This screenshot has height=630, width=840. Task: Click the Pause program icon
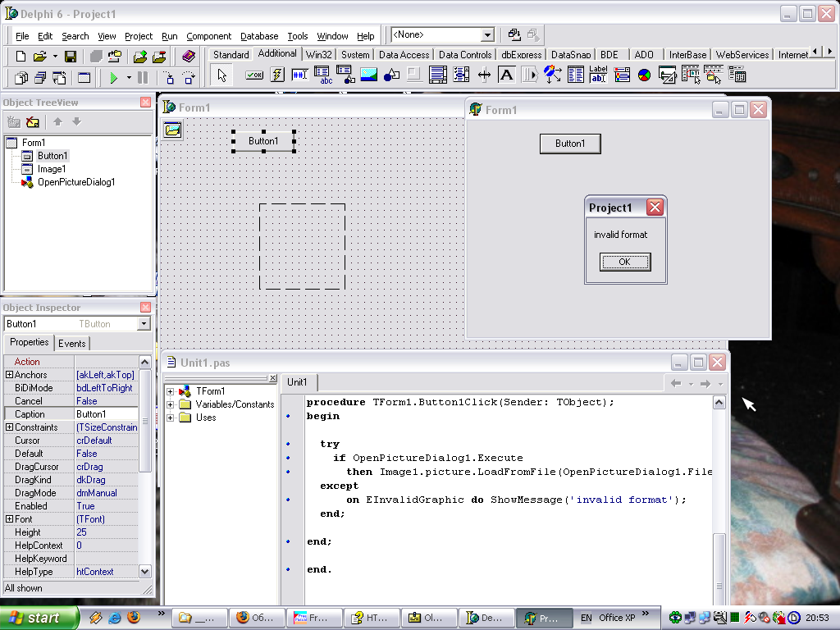coord(143,78)
